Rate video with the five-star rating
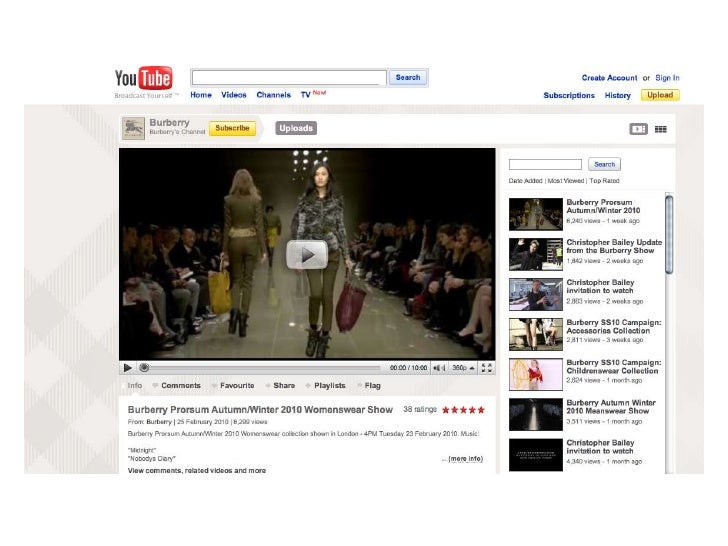The width and height of the screenshot is (728, 546). coord(463,410)
